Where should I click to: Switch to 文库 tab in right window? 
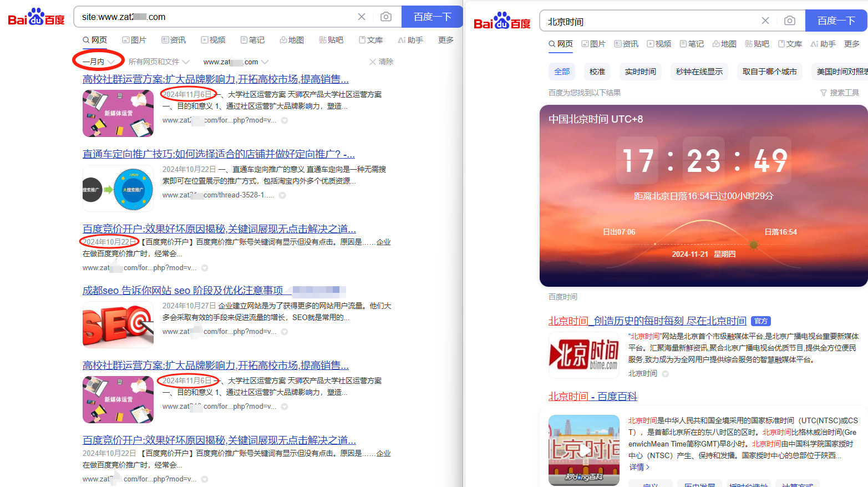790,44
